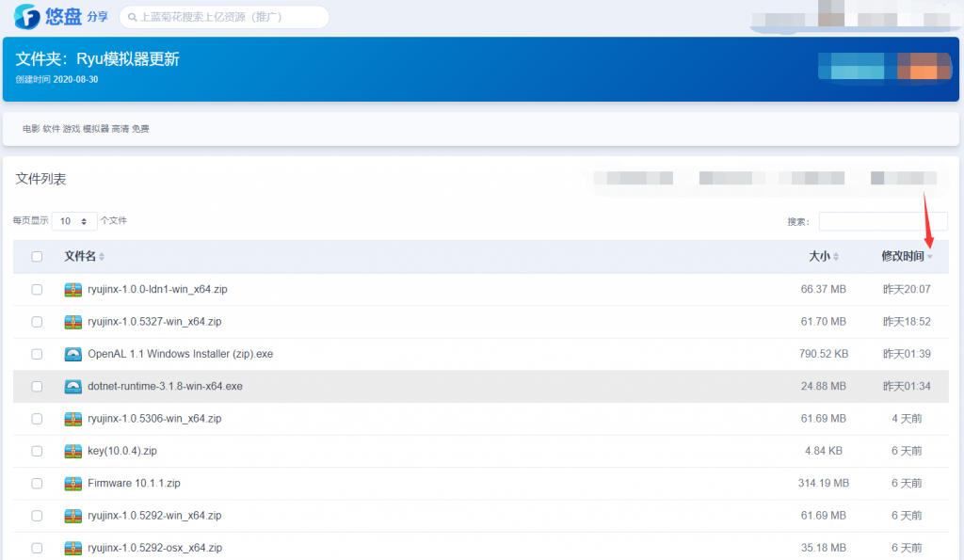Select the checkbox for dotnet-runtime-3.1.8-win-x64.exe
Image resolution: width=964 pixels, height=560 pixels.
pyautogui.click(x=37, y=387)
